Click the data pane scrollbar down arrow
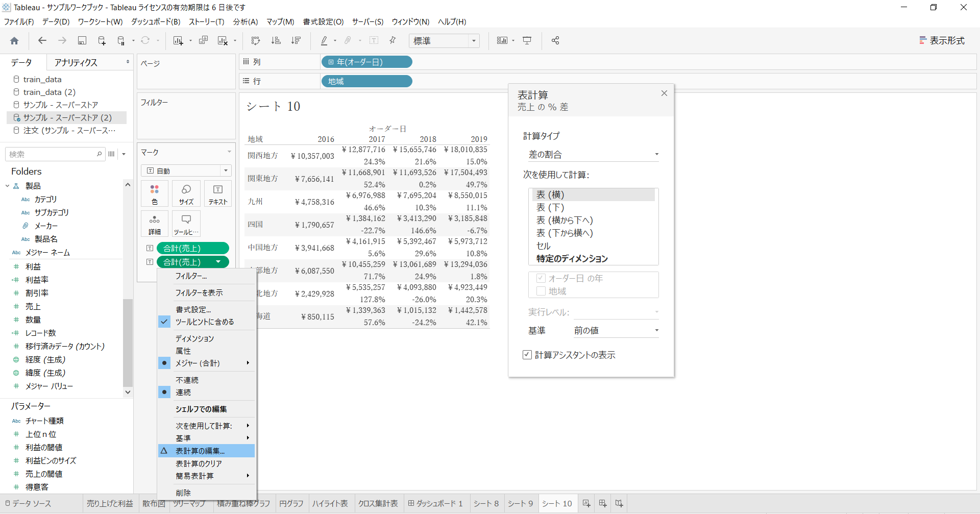Screen dimensions: 980x514 coord(128,392)
